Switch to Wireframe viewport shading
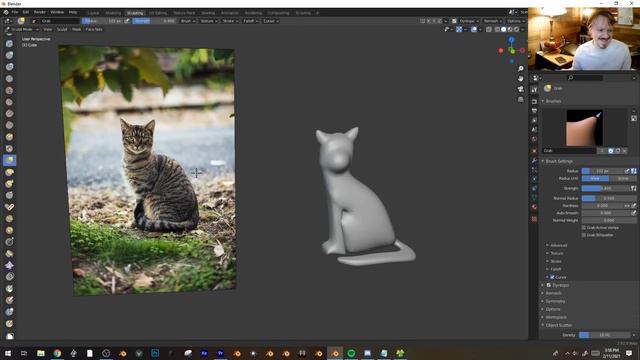Viewport: 640px width, 360px height. tap(497, 29)
